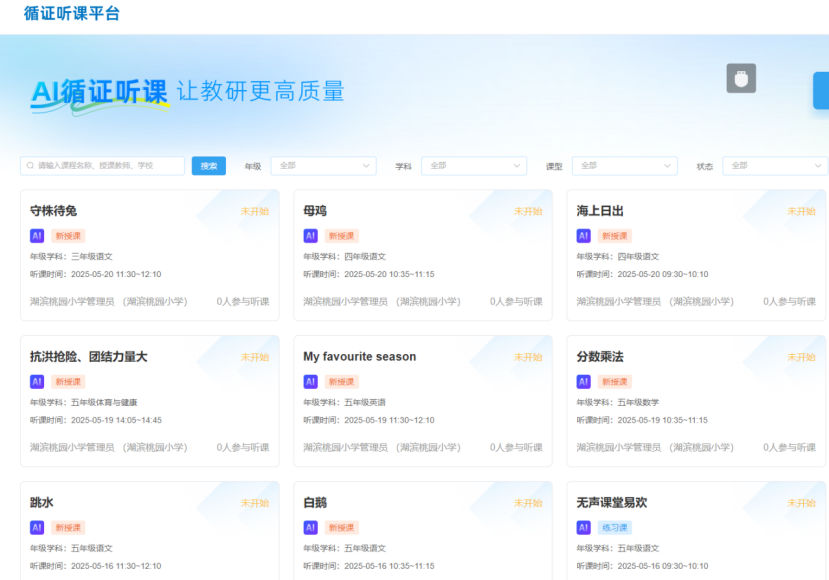Open the 分数乘法 course card title
Screen dimensions: 829x580
(x=600, y=357)
